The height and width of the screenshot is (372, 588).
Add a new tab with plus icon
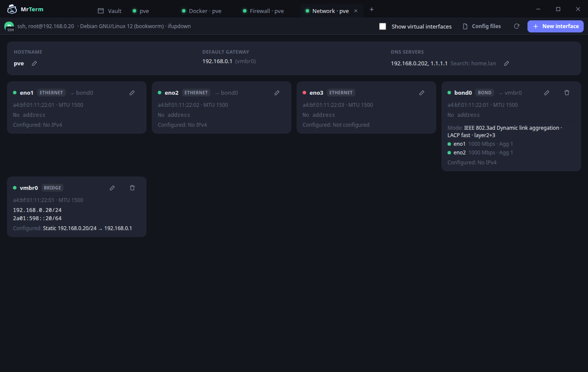click(372, 10)
